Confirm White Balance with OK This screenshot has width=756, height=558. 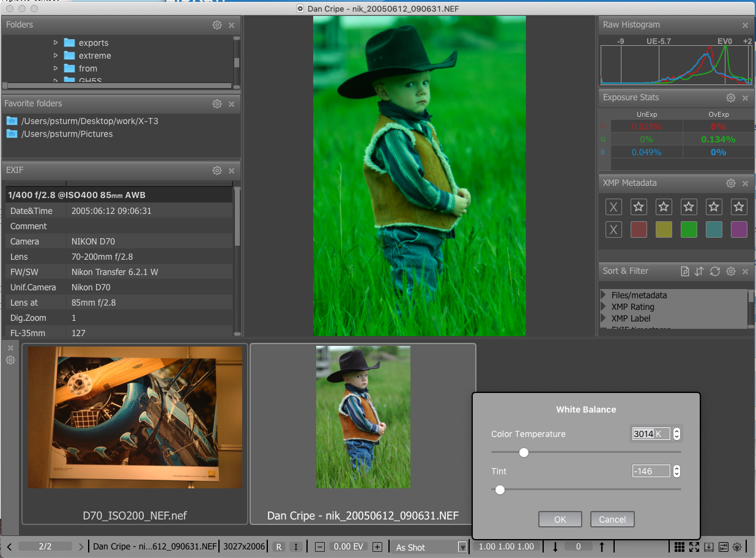pyautogui.click(x=560, y=519)
